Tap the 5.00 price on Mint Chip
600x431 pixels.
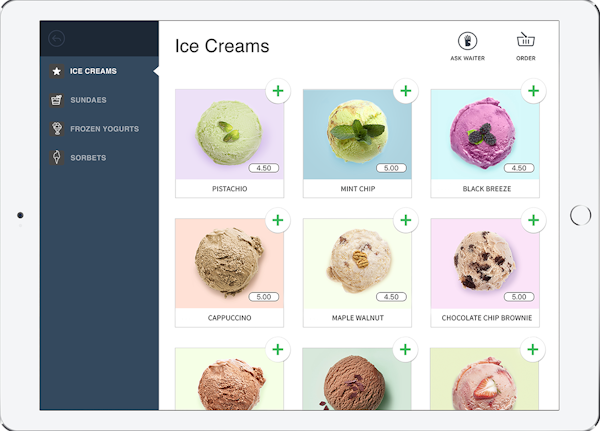pyautogui.click(x=391, y=168)
